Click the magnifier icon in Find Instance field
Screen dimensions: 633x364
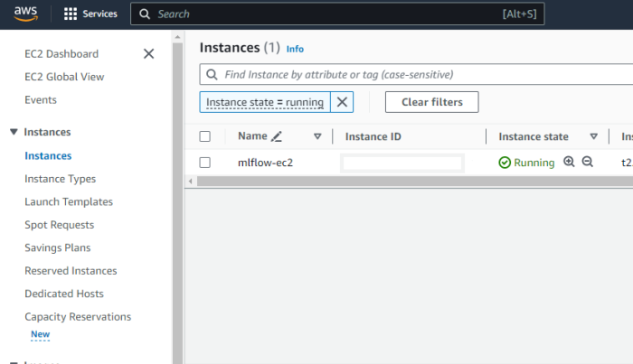point(212,75)
